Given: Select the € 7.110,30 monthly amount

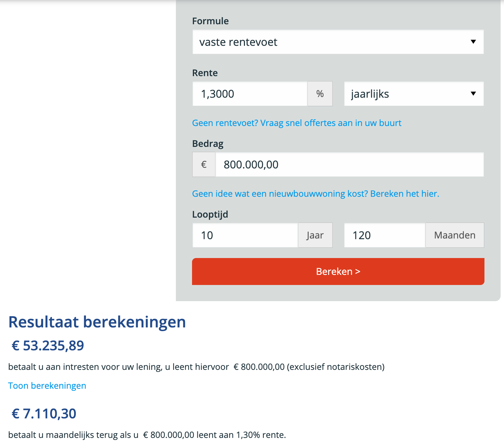Looking at the screenshot, I should pyautogui.click(x=44, y=414).
